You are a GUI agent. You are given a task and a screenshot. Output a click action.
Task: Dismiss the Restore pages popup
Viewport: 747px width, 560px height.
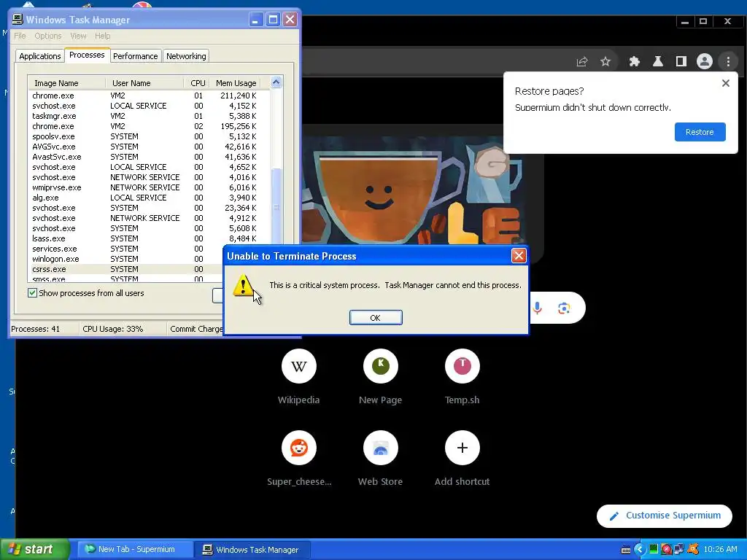point(726,83)
